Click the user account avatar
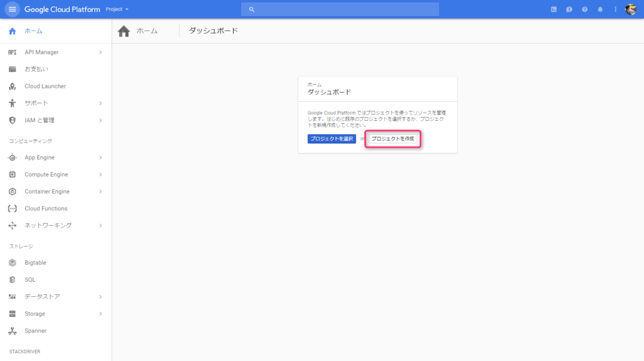The width and height of the screenshot is (644, 361). coord(631,9)
